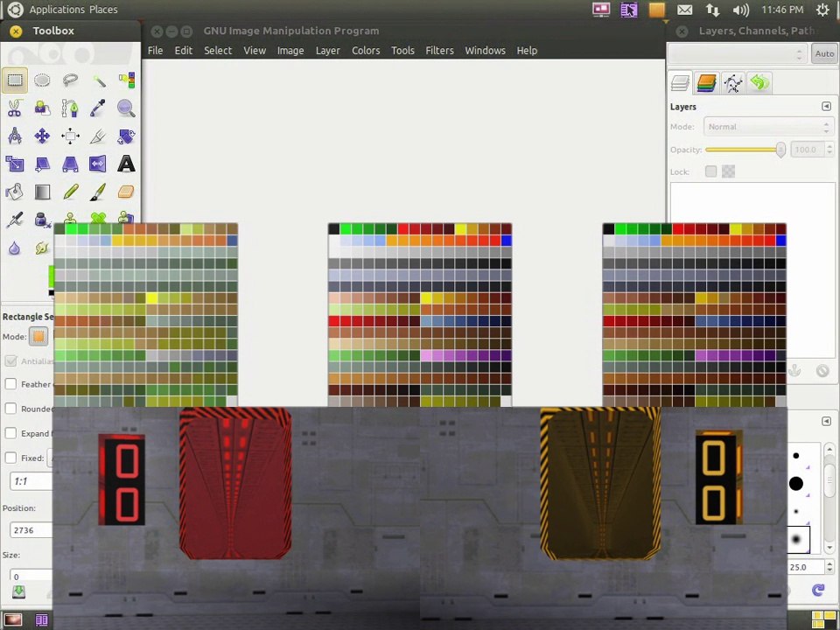Select the Color Picker eyedropper tool
The width and height of the screenshot is (840, 630).
coord(98,108)
